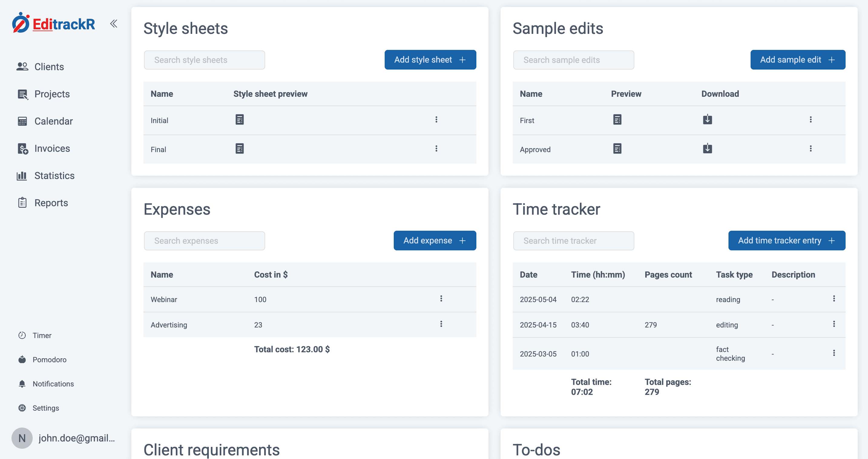This screenshot has width=868, height=459.
Task: Preview the Approved sample edit document
Action: [617, 148]
